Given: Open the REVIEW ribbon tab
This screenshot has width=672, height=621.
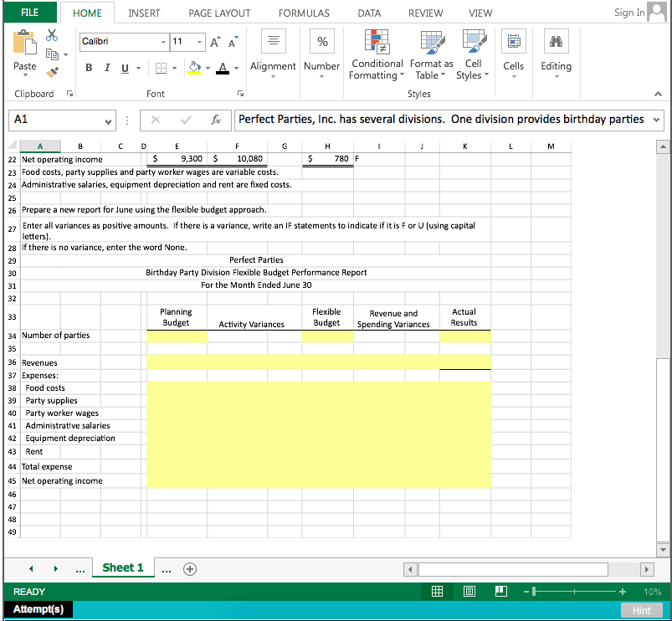Looking at the screenshot, I should (425, 13).
